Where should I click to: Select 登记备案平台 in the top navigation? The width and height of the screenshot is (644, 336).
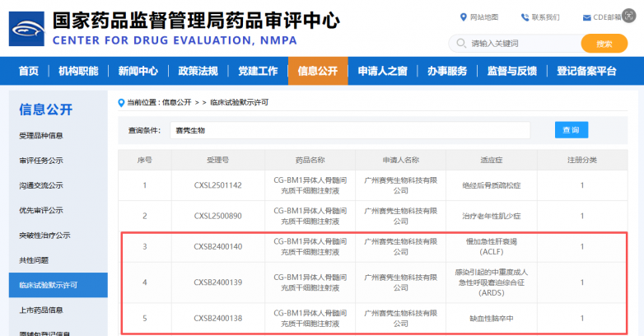(586, 71)
